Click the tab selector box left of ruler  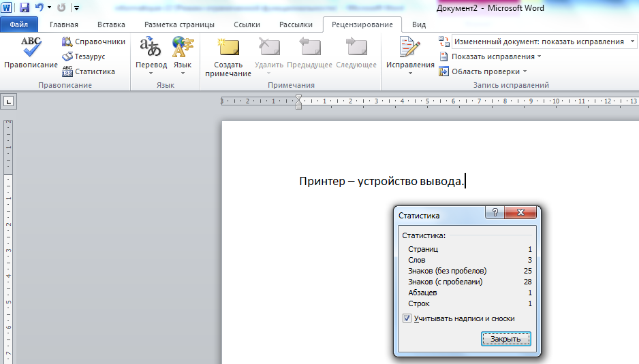click(9, 101)
